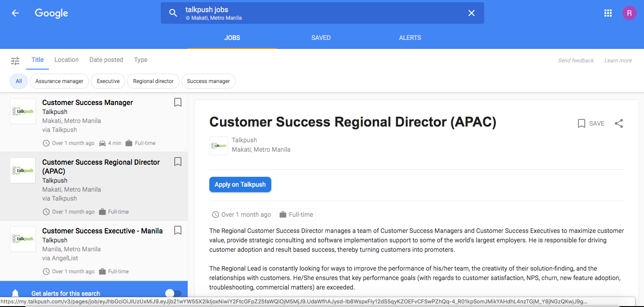Switch to the JOBS tab
644x307 pixels.
click(x=232, y=38)
